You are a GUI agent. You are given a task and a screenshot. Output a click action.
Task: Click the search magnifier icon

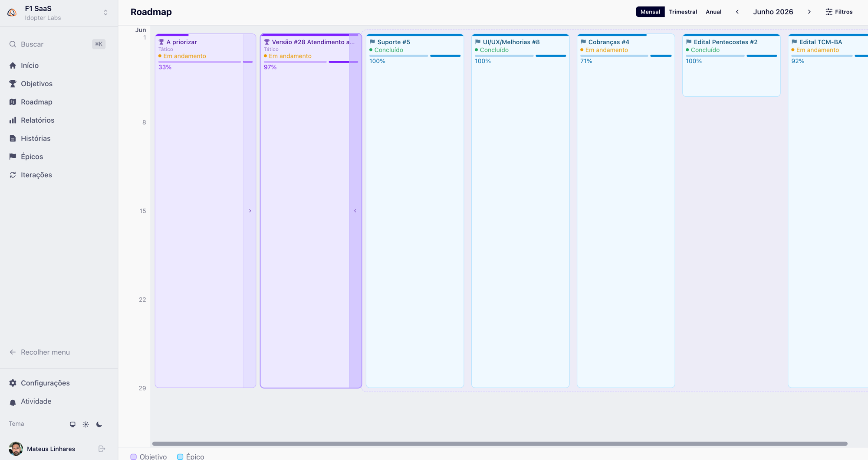[13, 44]
